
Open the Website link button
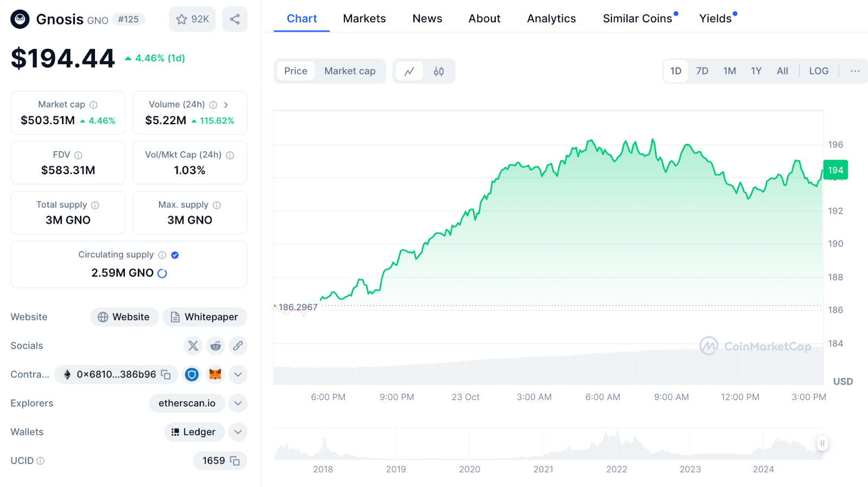[124, 317]
